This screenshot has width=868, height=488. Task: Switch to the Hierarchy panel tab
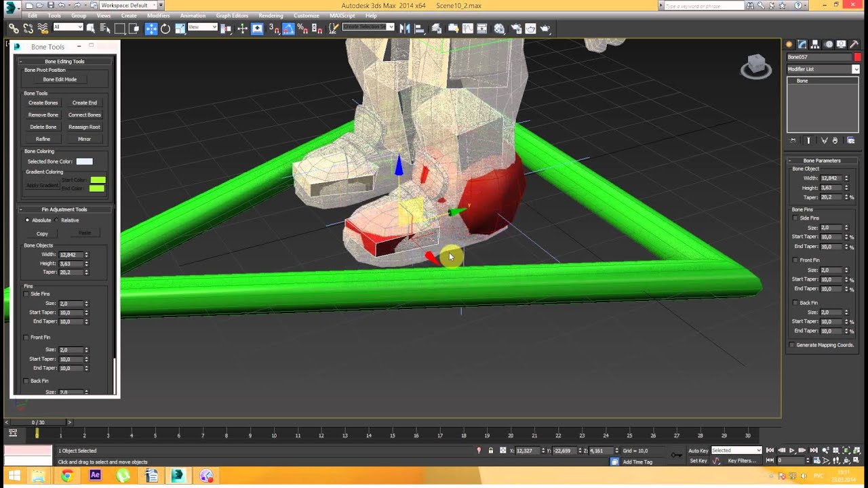point(816,44)
